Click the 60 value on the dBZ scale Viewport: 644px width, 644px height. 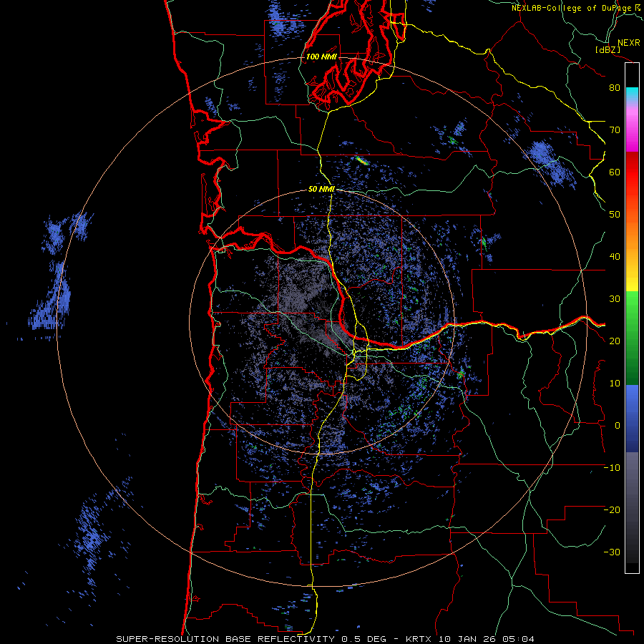tap(615, 172)
